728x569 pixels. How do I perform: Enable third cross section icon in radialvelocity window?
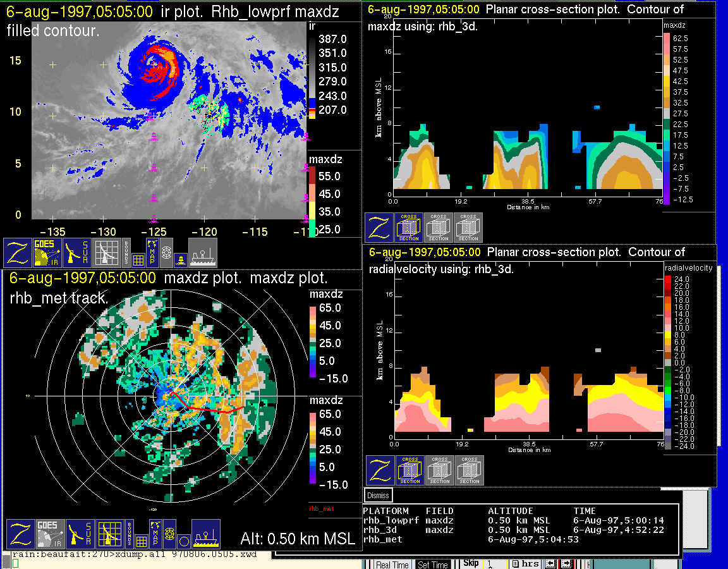point(470,470)
